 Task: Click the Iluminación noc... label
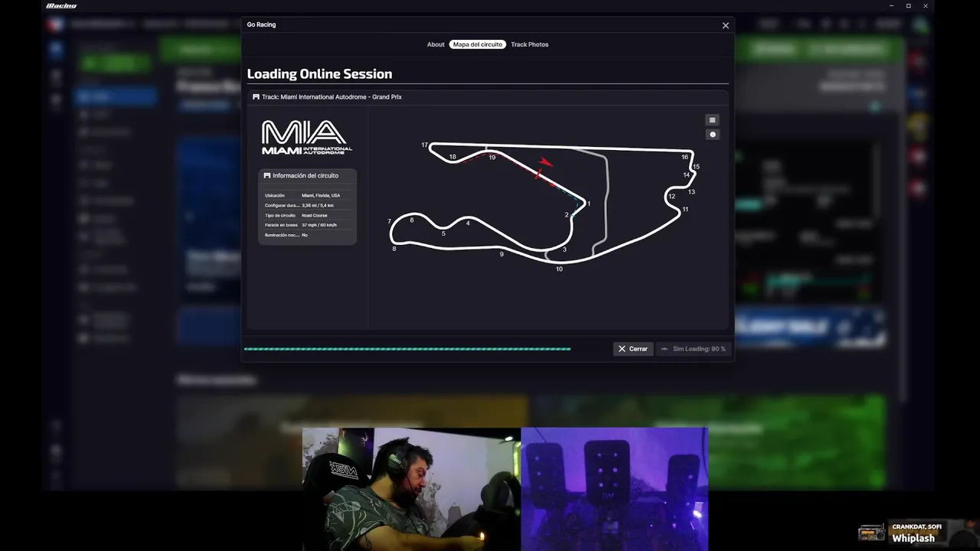click(281, 236)
